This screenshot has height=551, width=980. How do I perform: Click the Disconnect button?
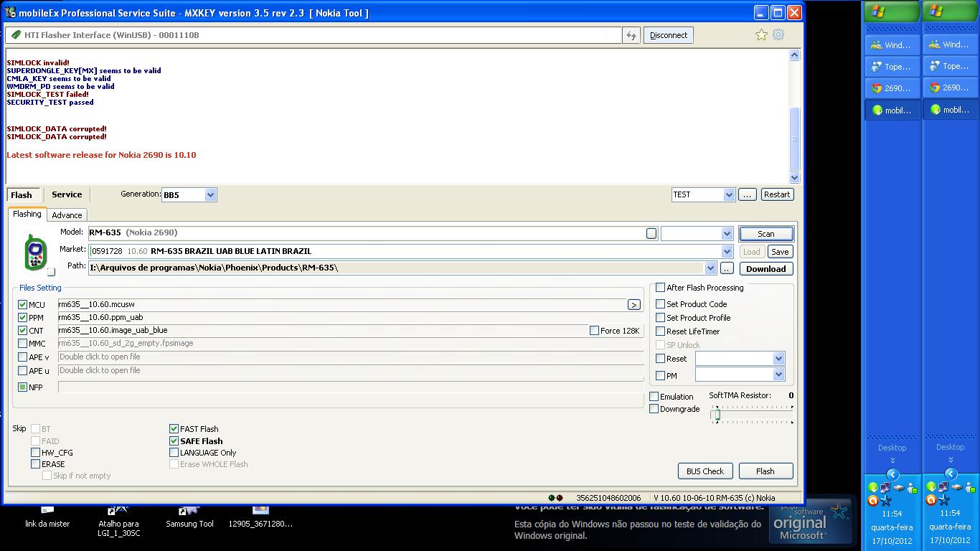[669, 35]
